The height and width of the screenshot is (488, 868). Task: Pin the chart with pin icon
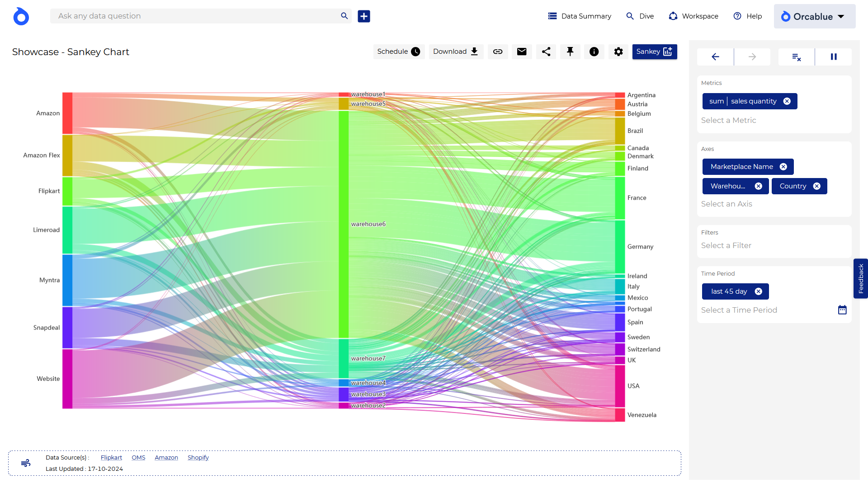coord(570,52)
